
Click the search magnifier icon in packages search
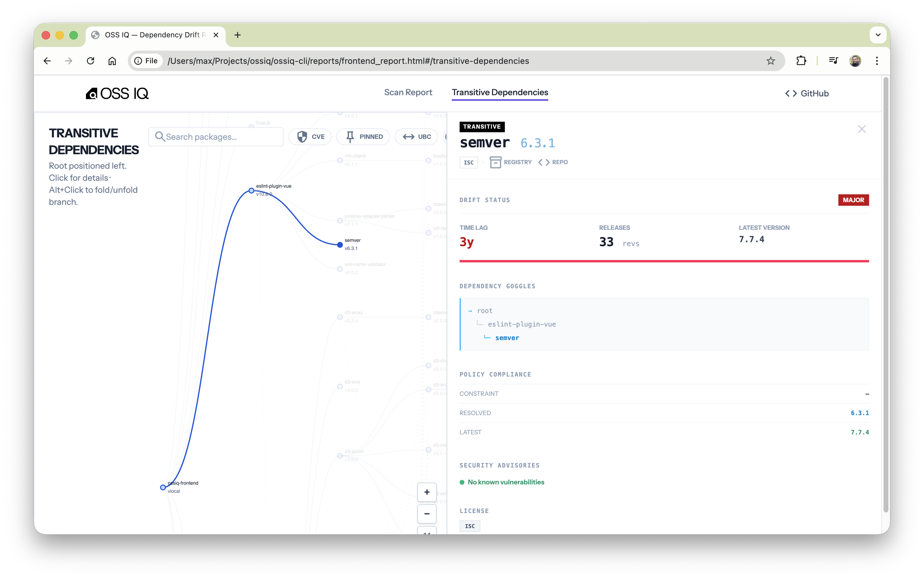160,137
